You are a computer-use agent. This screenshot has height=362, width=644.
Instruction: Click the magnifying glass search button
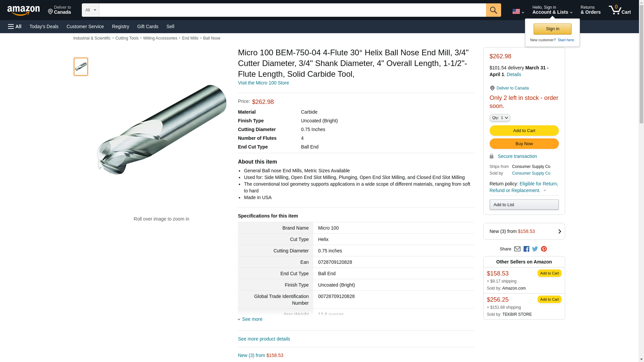[x=493, y=10]
